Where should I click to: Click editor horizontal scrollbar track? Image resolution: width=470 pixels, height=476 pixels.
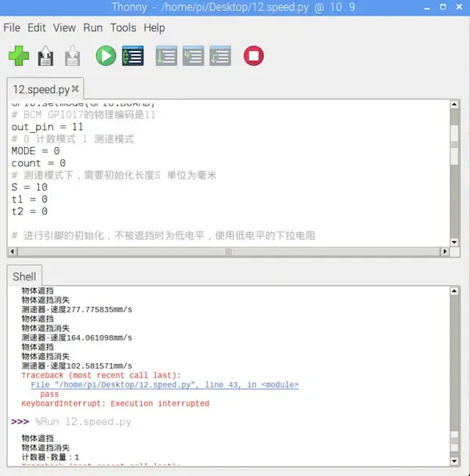229,251
